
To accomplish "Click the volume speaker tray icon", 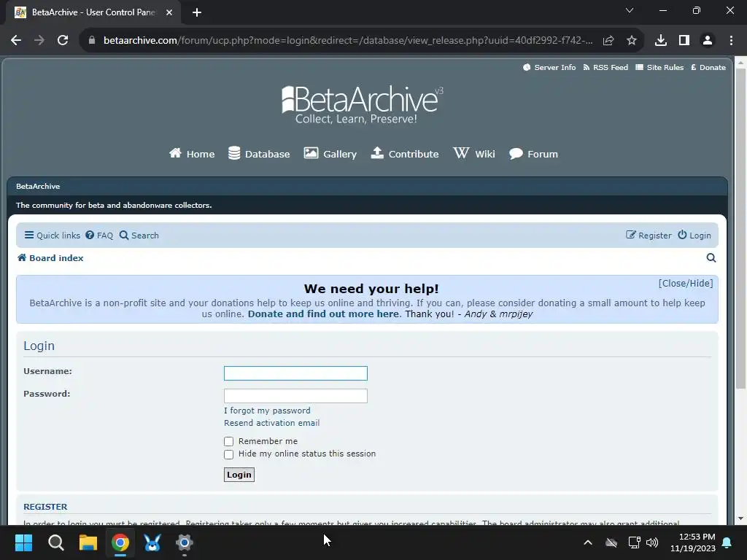I will point(652,542).
